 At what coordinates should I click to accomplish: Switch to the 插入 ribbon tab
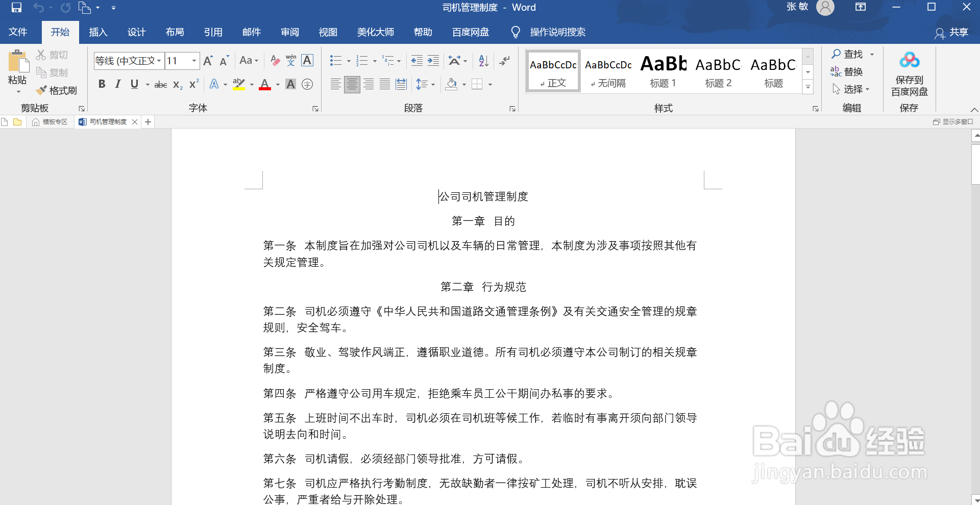(97, 32)
